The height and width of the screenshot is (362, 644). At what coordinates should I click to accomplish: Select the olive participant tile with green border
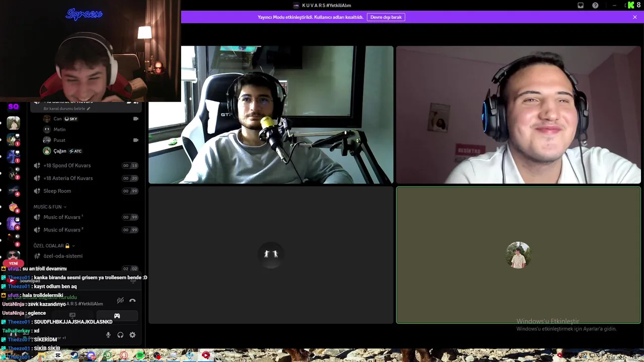pos(518,255)
